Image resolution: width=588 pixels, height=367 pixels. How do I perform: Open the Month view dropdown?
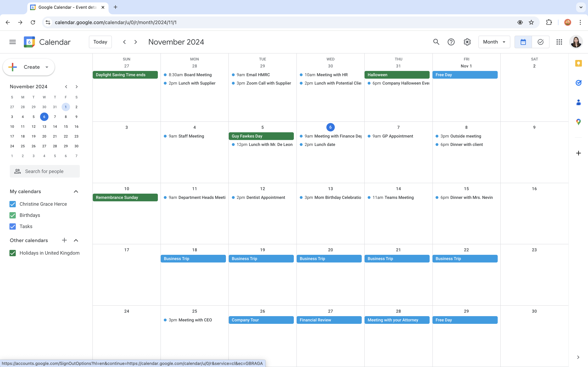tap(494, 42)
